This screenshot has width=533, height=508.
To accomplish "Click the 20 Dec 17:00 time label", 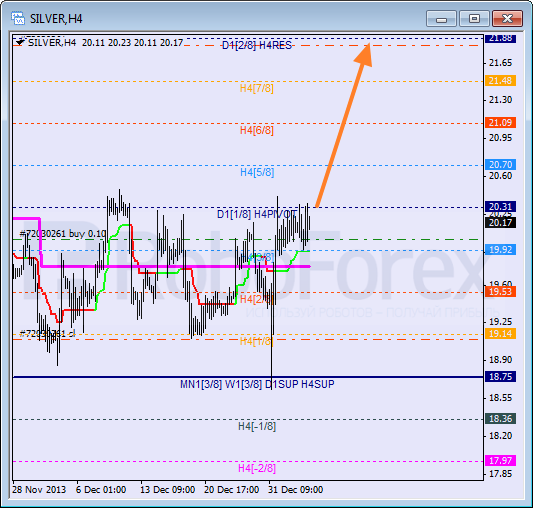I will (231, 490).
